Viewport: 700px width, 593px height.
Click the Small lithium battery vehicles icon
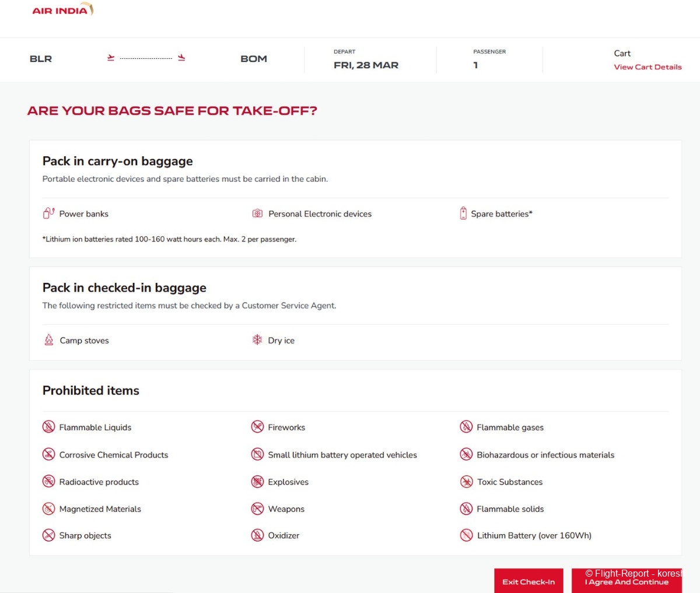tap(257, 454)
